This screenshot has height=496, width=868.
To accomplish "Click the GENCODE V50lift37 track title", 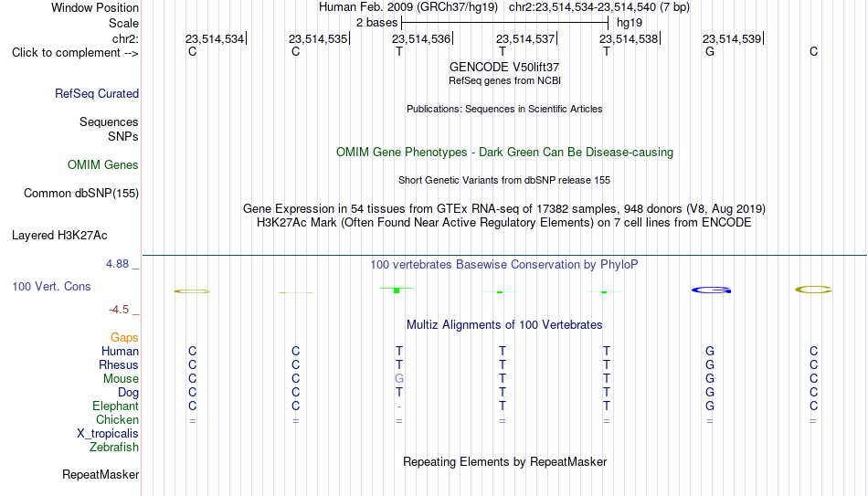I will pos(504,67).
